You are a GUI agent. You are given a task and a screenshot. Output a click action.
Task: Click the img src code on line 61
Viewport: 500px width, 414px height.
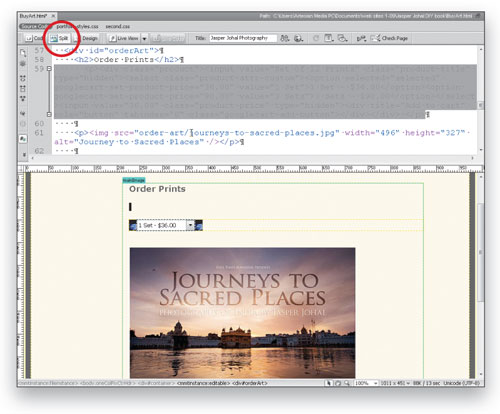[x=214, y=133]
